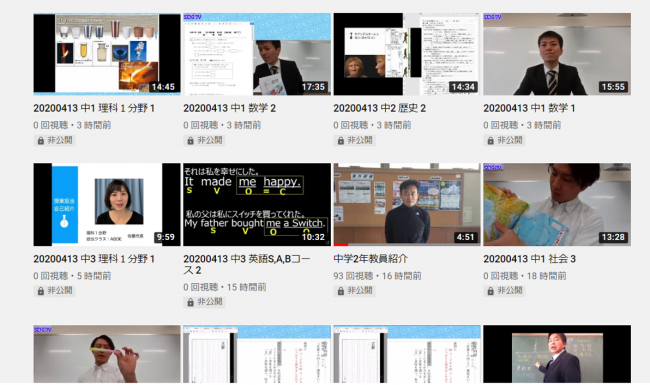Click the red progress bar on the 4:51 video
The image size is (650, 385).
click(341, 245)
